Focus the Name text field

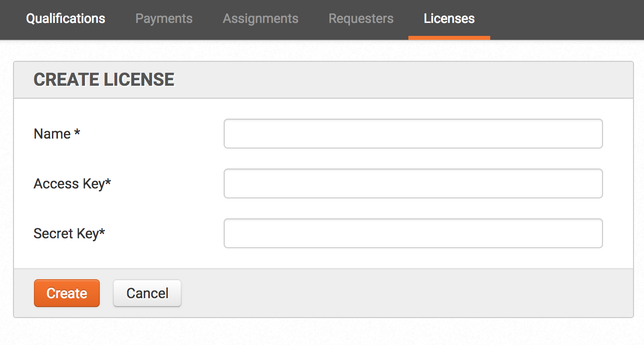413,134
